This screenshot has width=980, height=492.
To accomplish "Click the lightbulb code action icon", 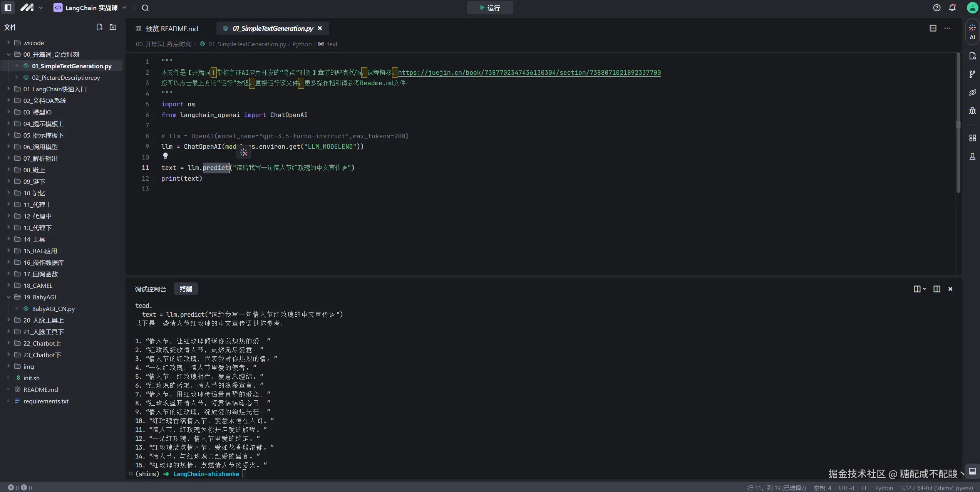I will tap(165, 156).
